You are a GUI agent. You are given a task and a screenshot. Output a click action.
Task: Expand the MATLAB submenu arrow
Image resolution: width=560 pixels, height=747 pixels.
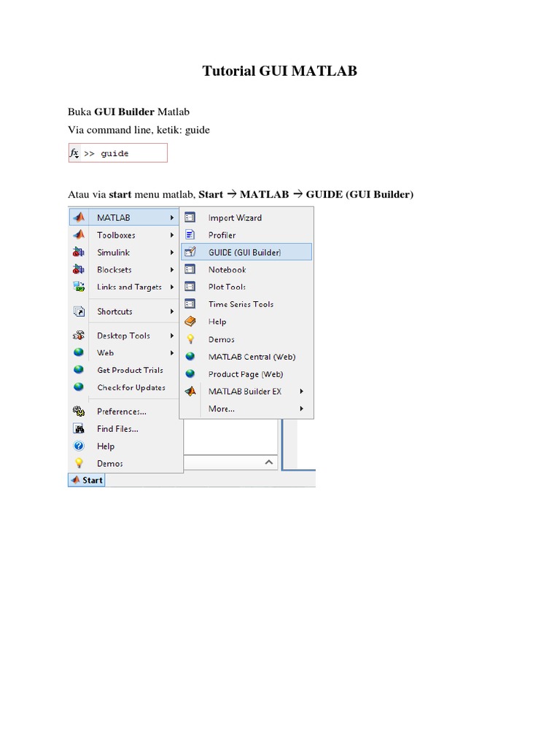[x=172, y=217]
